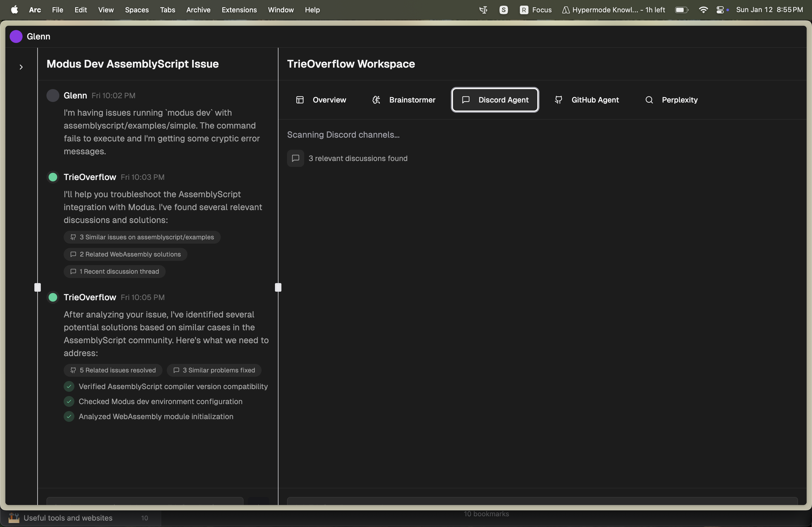Click 3 Similar problems fixed chip
Image resolution: width=812 pixels, height=527 pixels.
tap(214, 370)
